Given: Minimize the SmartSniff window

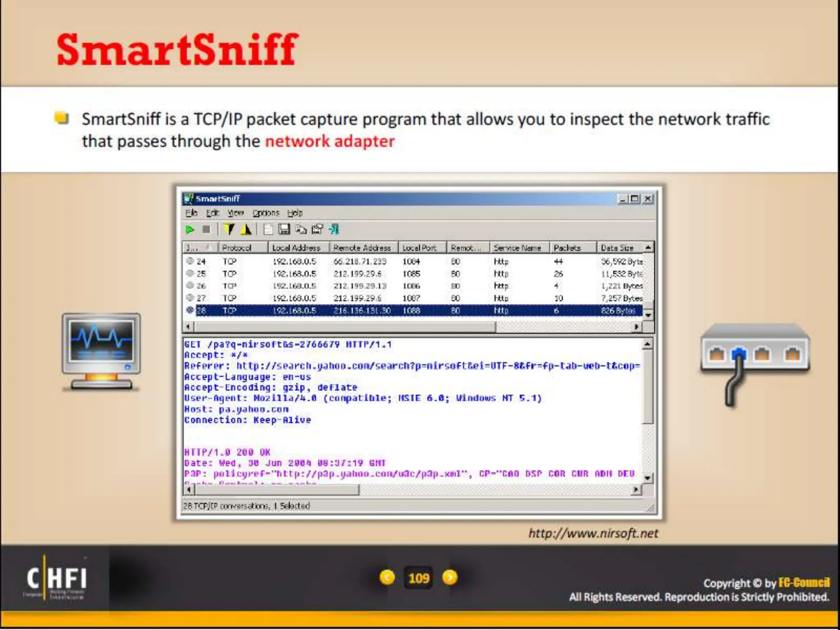Looking at the screenshot, I should [623, 199].
